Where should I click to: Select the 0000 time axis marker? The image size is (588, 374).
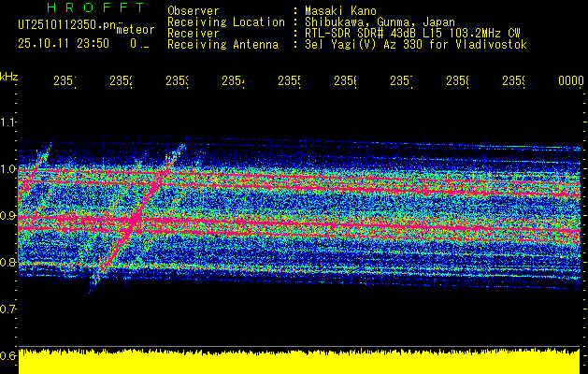[x=571, y=80]
